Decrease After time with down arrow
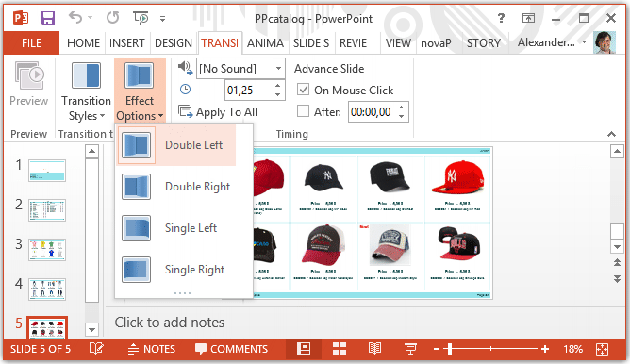Screen dimensions: 630x364 tap(402, 117)
